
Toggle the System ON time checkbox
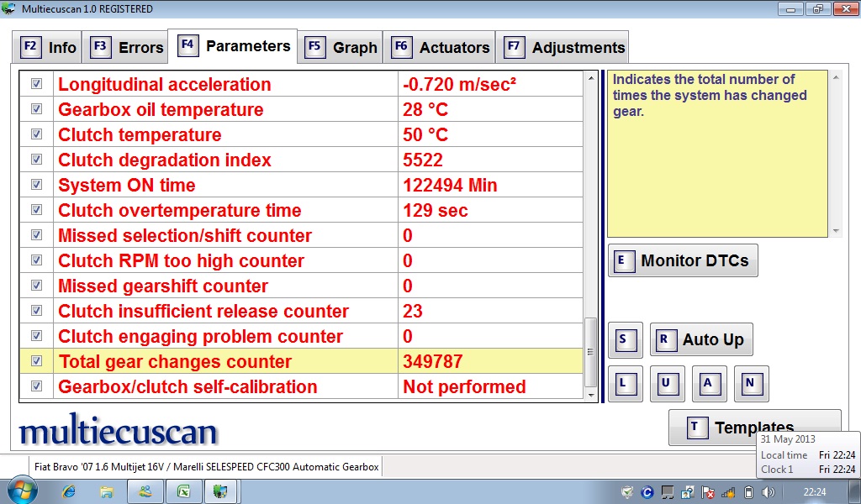36,185
